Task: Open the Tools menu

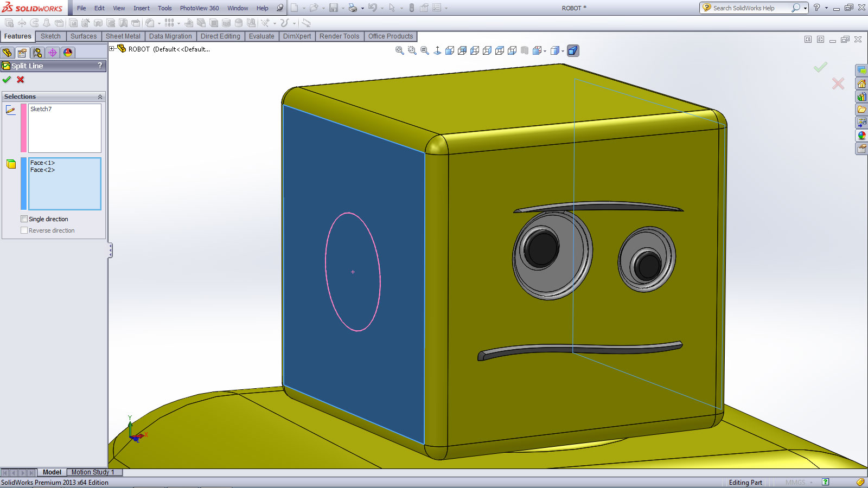Action: [x=165, y=8]
